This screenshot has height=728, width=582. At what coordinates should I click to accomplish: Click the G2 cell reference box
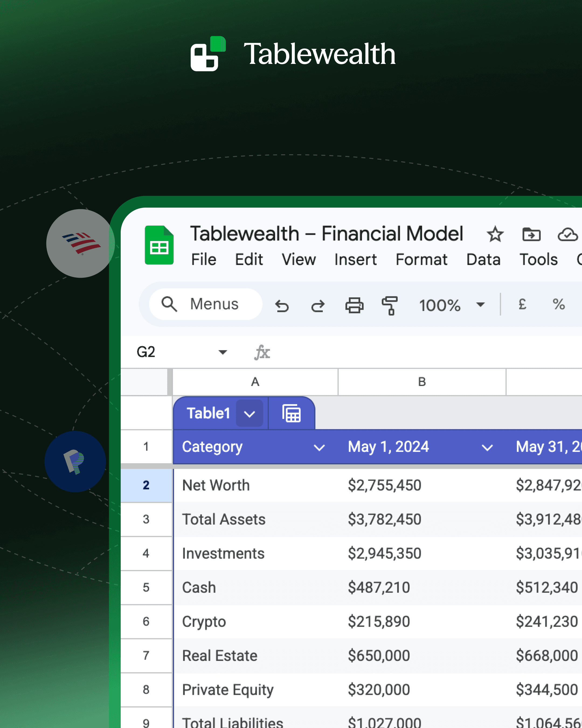click(x=182, y=352)
